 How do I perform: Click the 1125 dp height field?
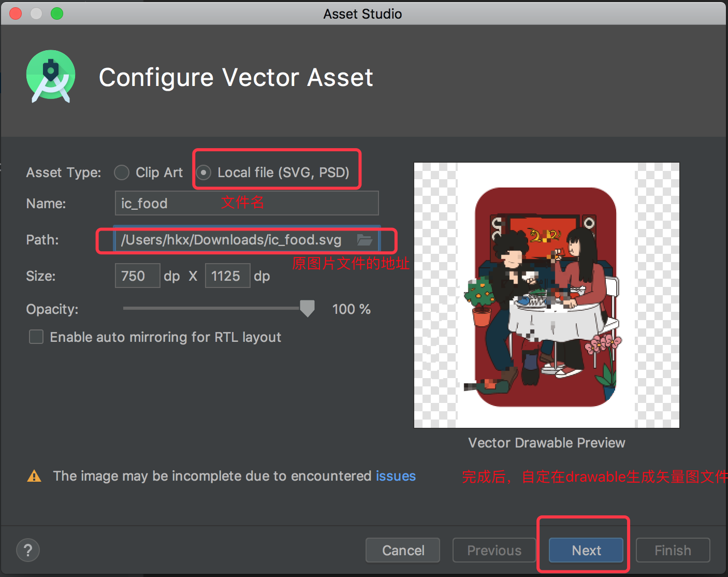(x=227, y=276)
